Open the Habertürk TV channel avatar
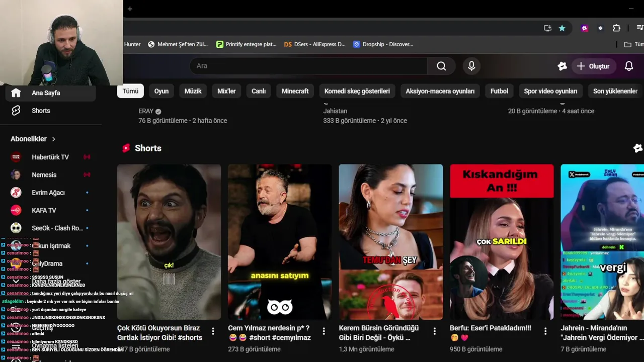This screenshot has width=644, height=362. pos(16,157)
